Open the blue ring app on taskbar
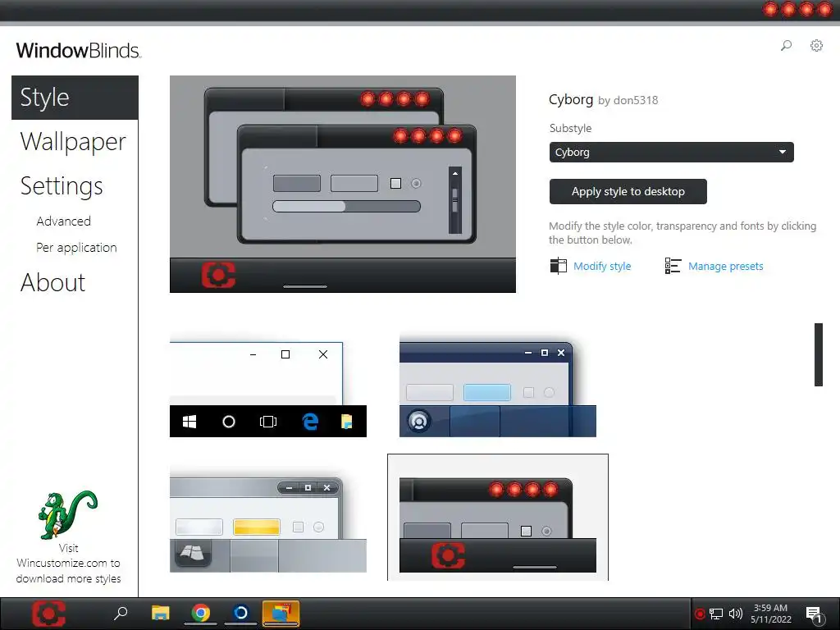 240,613
